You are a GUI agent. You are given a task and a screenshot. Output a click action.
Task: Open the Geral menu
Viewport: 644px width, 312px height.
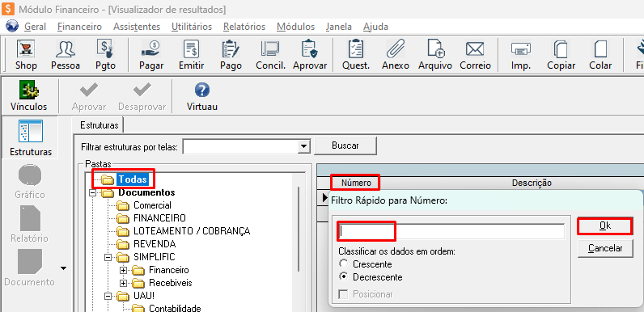pyautogui.click(x=36, y=27)
